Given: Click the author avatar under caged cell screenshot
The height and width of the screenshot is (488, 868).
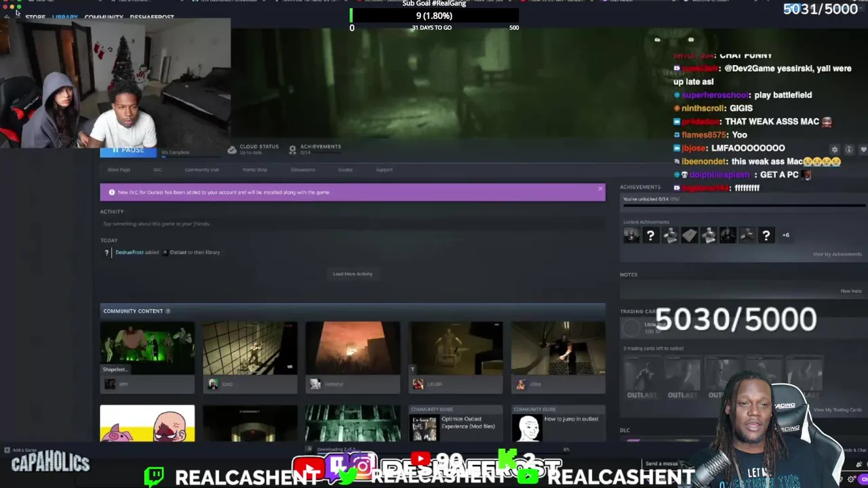Looking at the screenshot, I should pos(213,384).
